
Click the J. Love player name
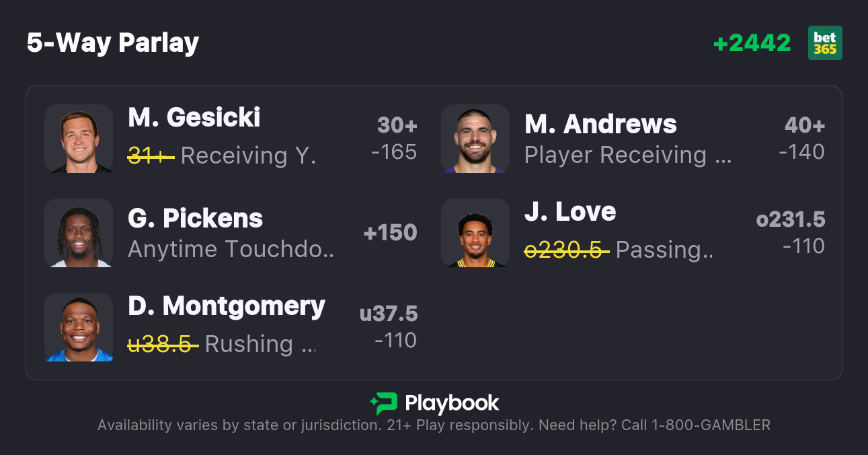570,212
